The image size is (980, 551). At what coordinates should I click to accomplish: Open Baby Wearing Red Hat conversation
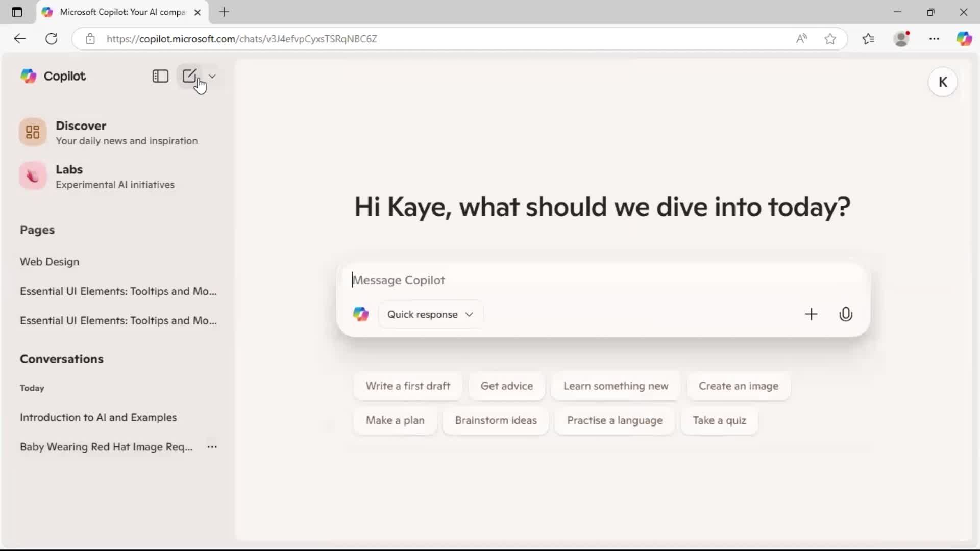[106, 447]
